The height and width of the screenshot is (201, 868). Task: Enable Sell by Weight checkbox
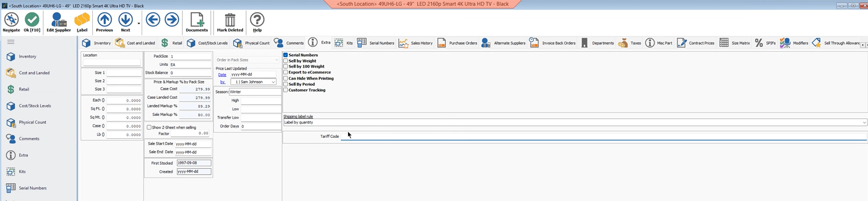pos(285,61)
